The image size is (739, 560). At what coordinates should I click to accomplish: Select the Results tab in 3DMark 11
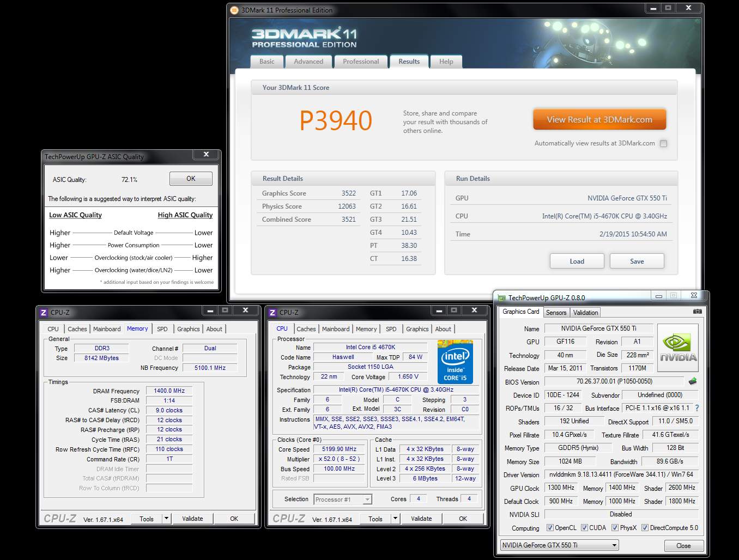[409, 62]
